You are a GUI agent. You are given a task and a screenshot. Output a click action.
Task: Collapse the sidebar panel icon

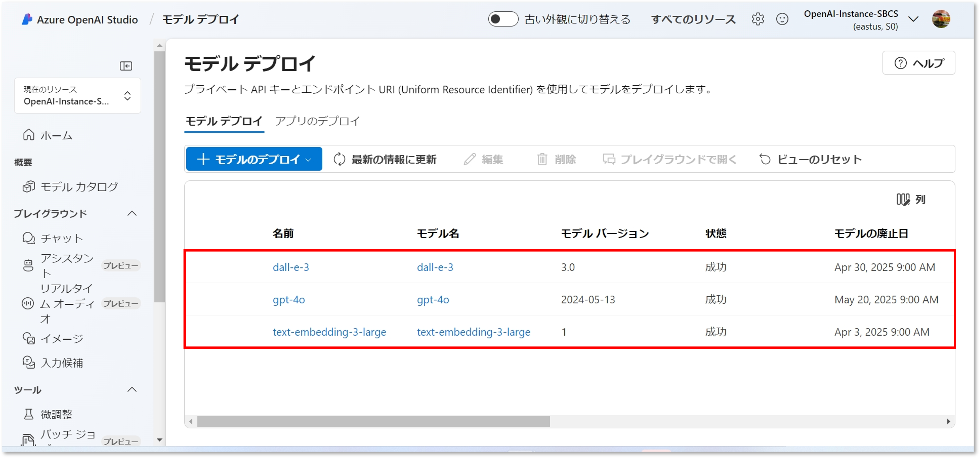pyautogui.click(x=126, y=66)
